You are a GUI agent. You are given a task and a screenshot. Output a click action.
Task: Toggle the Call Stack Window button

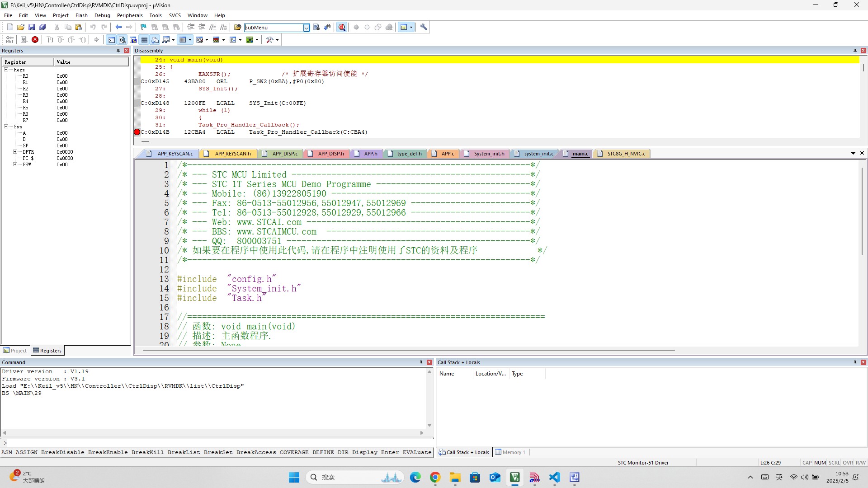(x=155, y=40)
